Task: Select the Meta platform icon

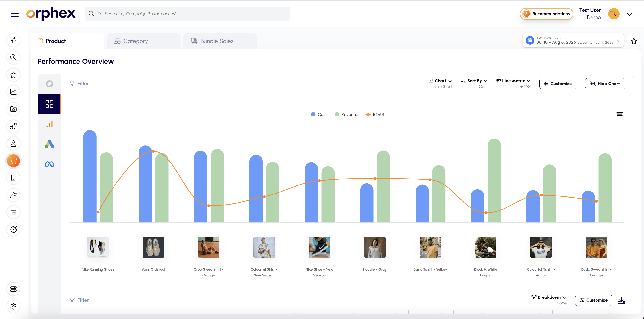Action: click(49, 164)
